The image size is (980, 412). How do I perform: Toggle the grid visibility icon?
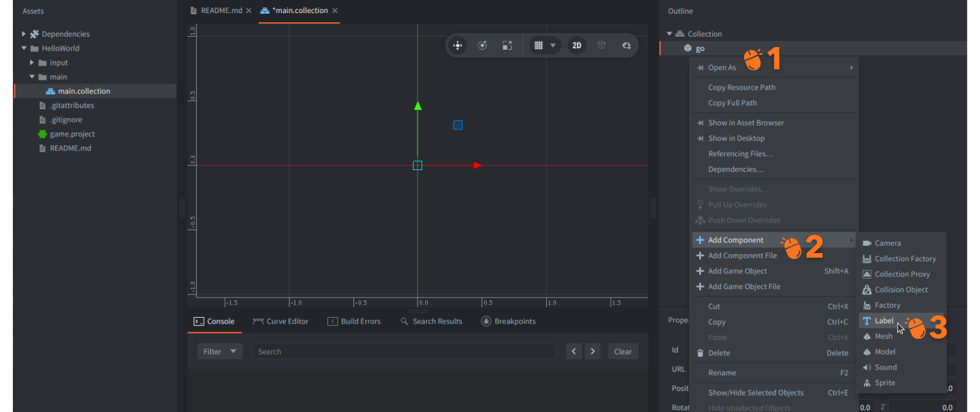tap(538, 46)
